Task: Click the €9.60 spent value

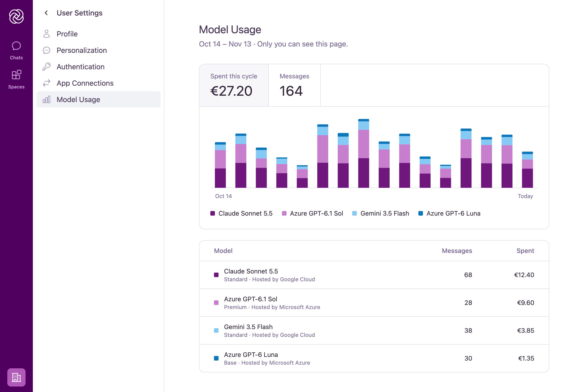Action: (525, 302)
